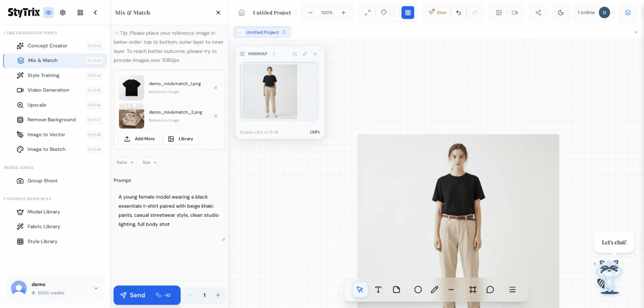
Task: Toggle the canvas grid display button
Action: (407, 12)
